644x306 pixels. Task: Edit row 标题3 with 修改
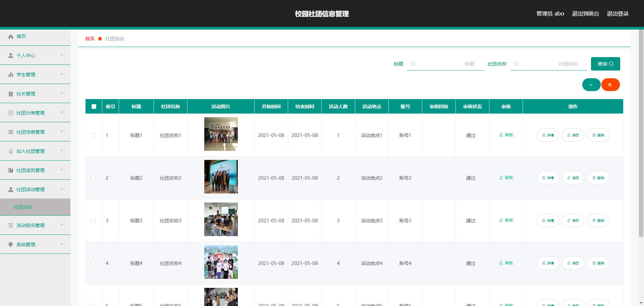[573, 220]
